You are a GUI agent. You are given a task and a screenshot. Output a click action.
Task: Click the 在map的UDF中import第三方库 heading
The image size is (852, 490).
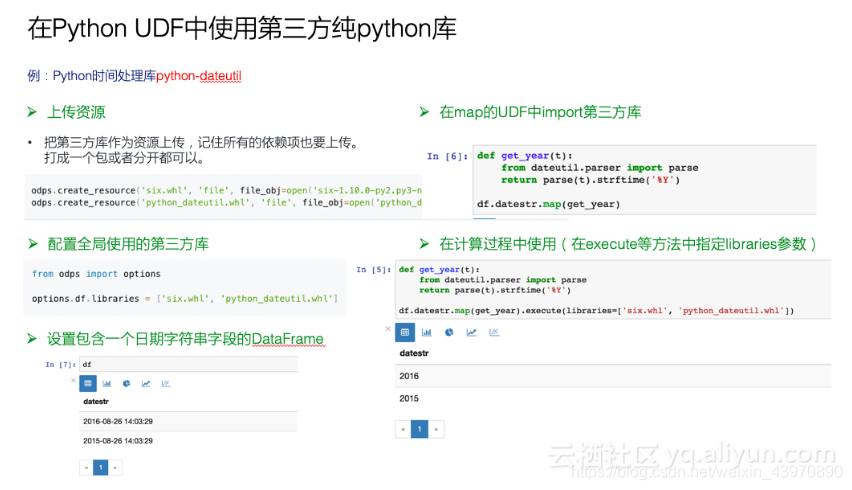(540, 112)
